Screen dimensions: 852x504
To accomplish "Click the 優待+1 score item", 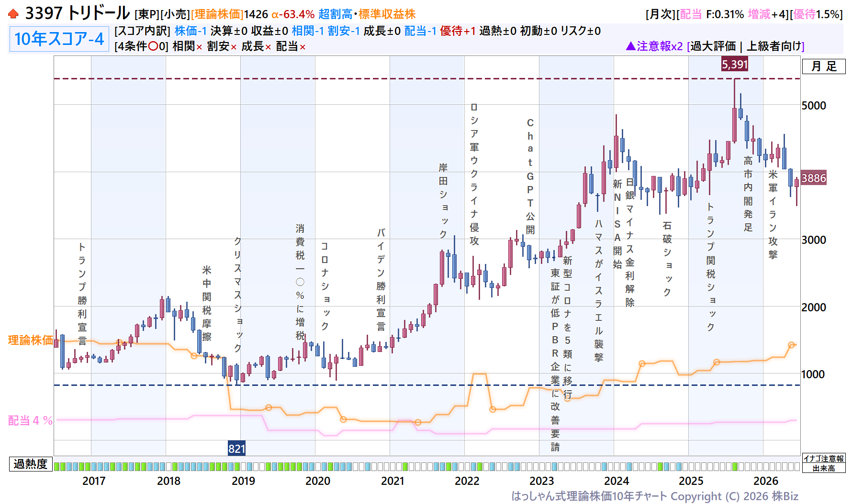I will coord(458,31).
